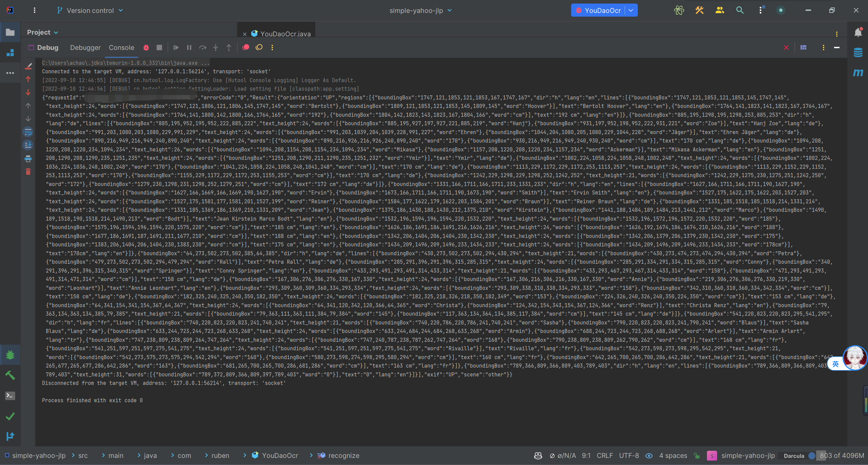Click the CRLF line separator status
The image size is (868, 465).
(x=605, y=455)
